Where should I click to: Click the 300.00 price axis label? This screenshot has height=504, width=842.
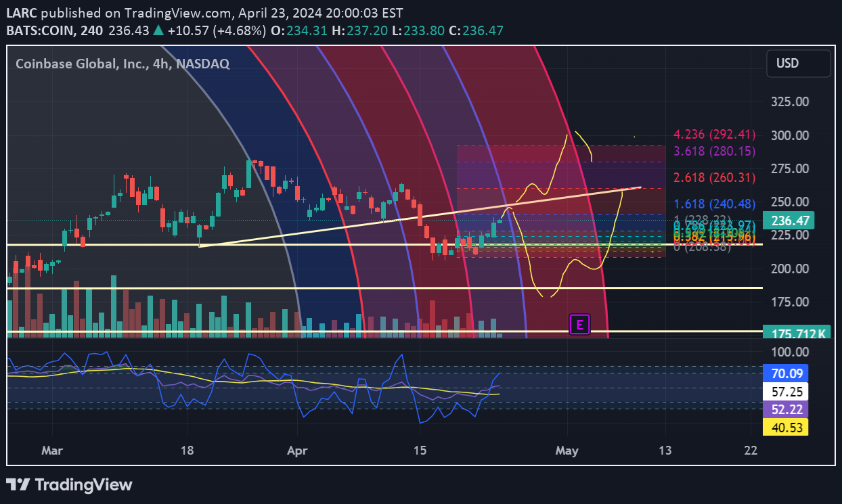pos(790,135)
